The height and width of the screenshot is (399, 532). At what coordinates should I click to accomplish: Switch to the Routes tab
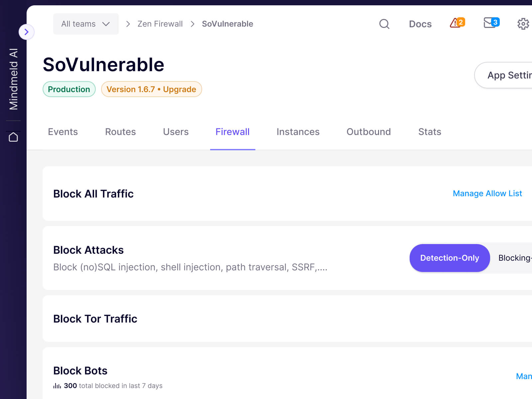coord(120,132)
